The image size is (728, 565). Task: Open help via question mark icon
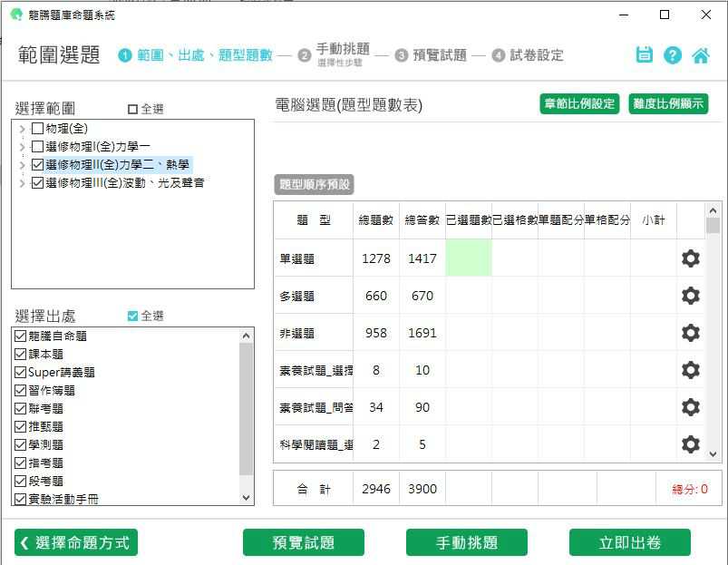(x=673, y=55)
